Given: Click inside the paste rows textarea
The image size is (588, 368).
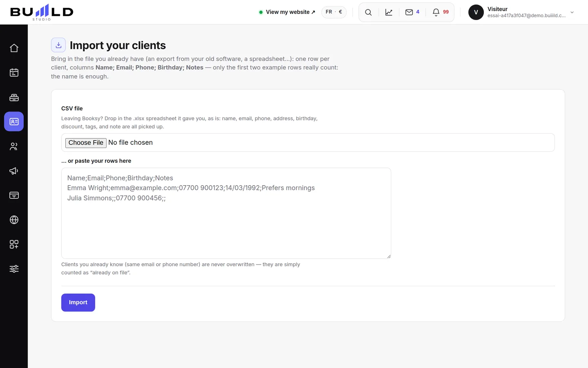Looking at the screenshot, I should coord(226,213).
